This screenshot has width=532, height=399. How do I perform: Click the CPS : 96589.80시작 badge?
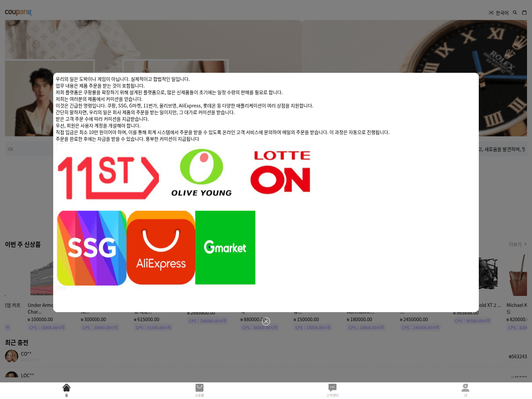point(472,321)
